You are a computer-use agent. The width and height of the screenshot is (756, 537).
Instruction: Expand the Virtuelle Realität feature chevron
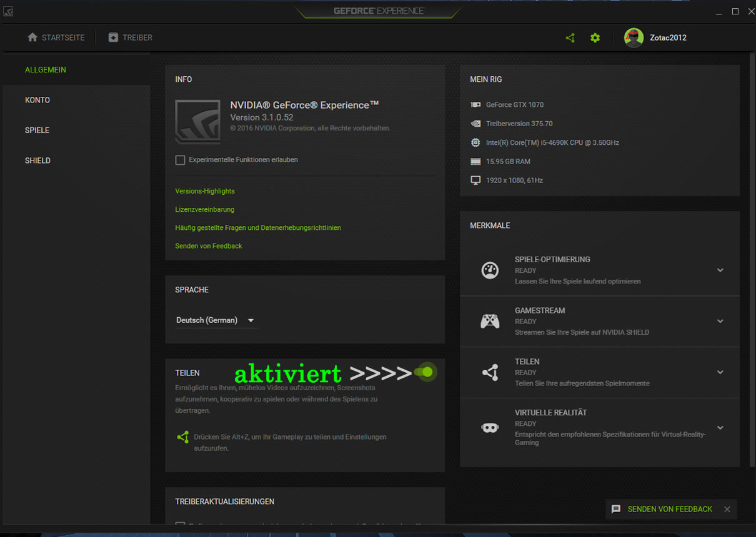pos(720,428)
